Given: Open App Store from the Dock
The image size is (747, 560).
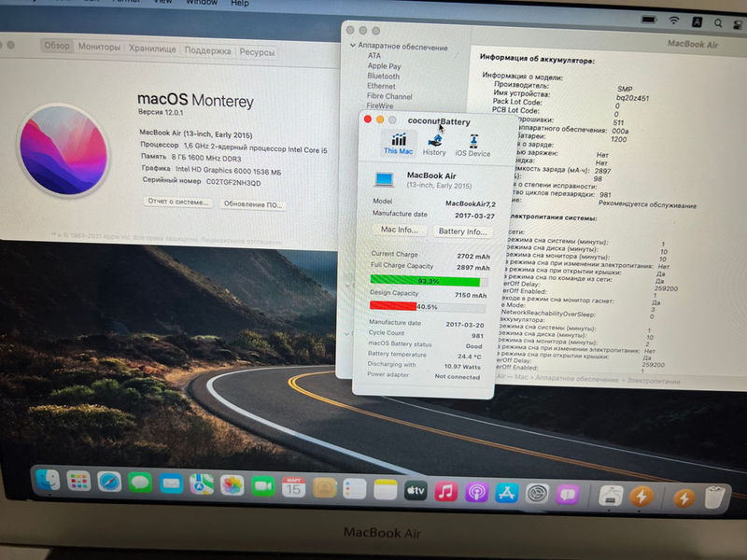Looking at the screenshot, I should [x=507, y=494].
